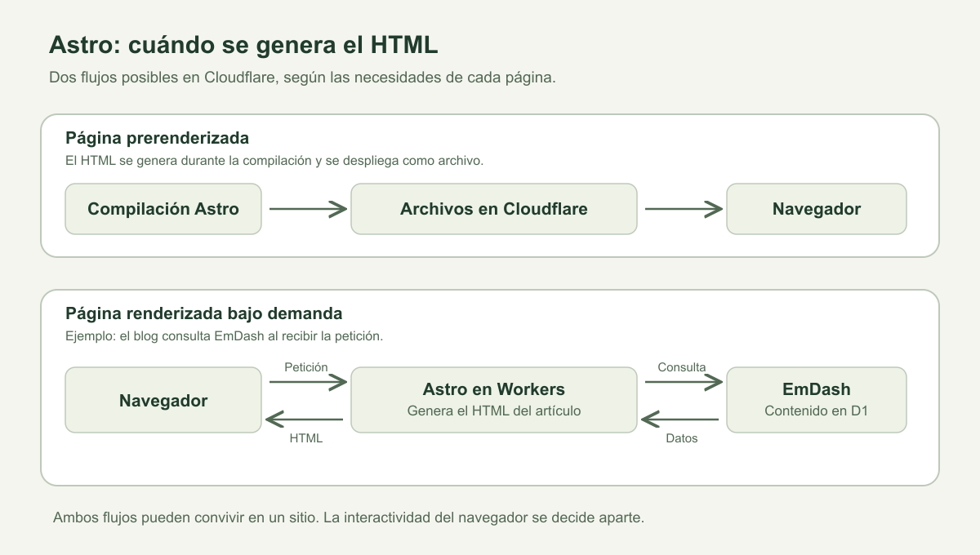The width and height of the screenshot is (980, 555).
Task: Select the 'EmDash' box title
Action: [x=817, y=389]
